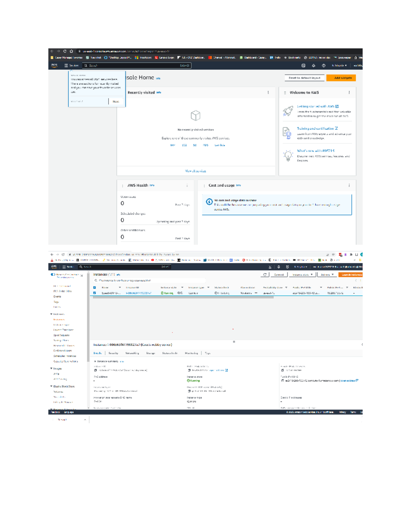Screen dimensions: 411x532
Task: Uncheck the selected instance row checkbox
Action: [95, 293]
